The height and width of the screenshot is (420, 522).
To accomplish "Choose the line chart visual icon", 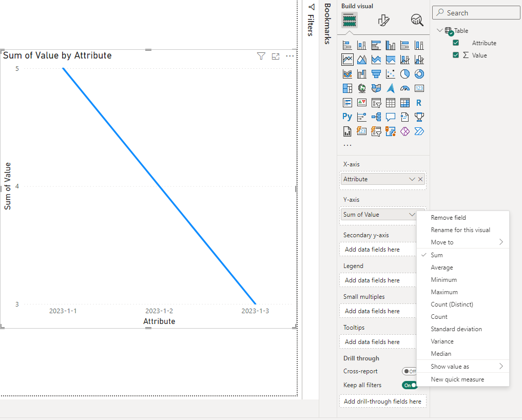I will click(x=347, y=60).
